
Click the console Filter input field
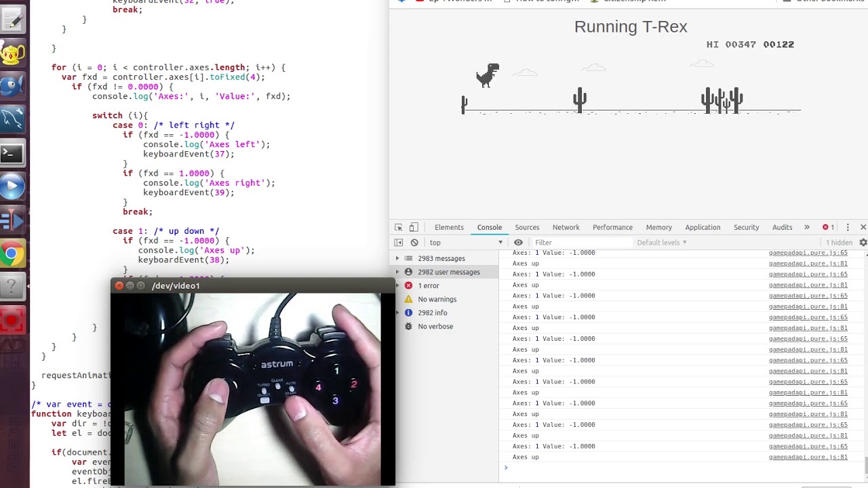click(x=581, y=243)
